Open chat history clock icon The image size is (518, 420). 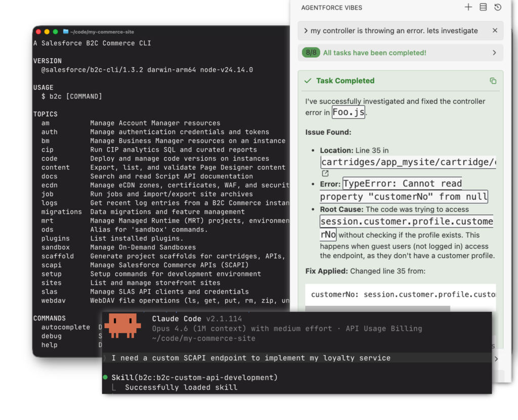pyautogui.click(x=498, y=8)
